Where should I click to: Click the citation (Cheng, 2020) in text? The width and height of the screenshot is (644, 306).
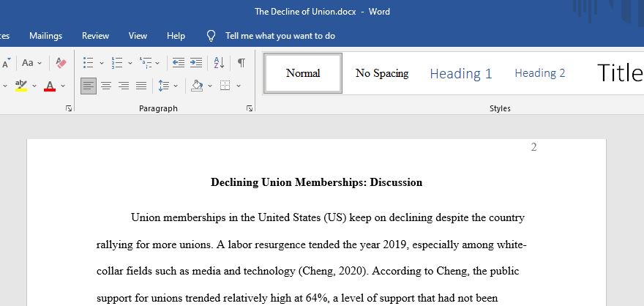pos(333,271)
